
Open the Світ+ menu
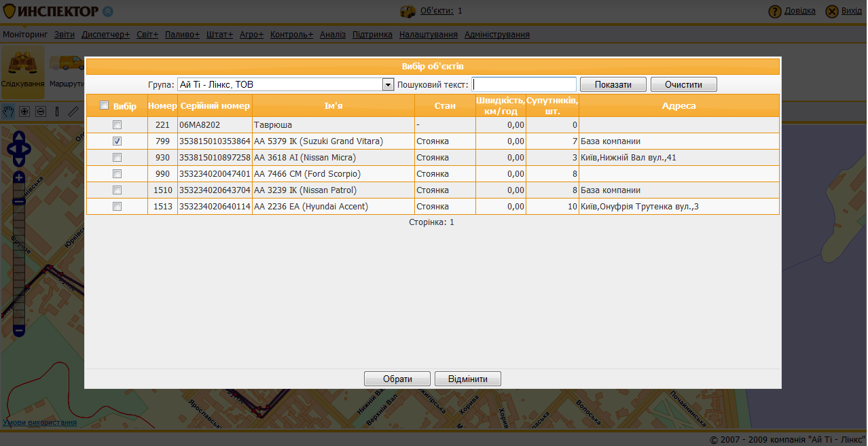[147, 34]
